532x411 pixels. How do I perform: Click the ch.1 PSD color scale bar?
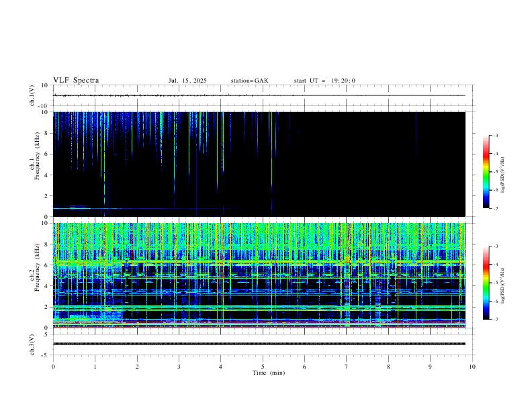pyautogui.click(x=486, y=172)
